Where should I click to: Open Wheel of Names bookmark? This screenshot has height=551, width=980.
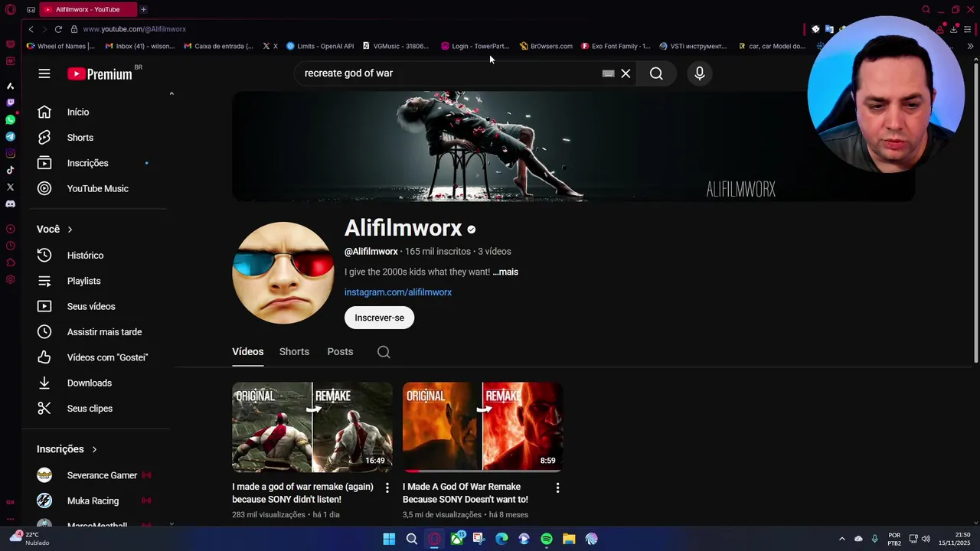point(60,46)
